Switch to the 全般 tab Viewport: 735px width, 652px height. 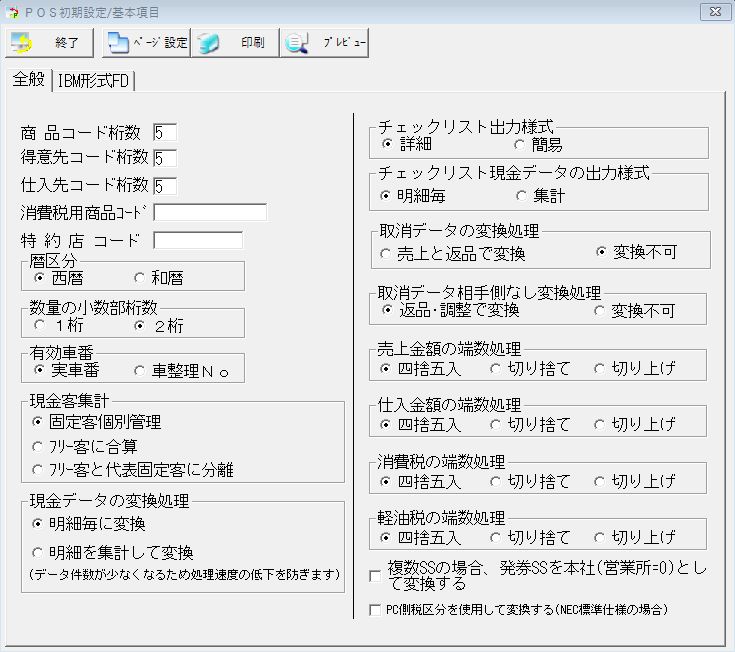point(29,79)
